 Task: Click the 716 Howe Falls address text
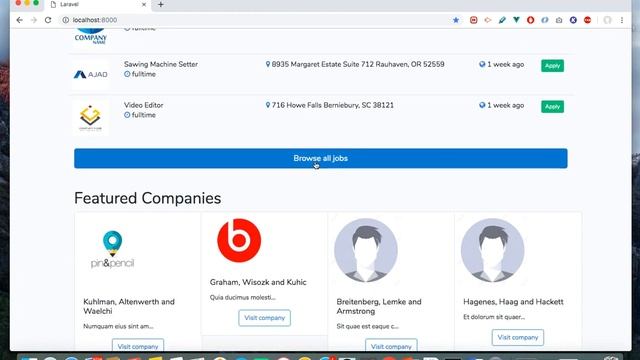point(333,105)
